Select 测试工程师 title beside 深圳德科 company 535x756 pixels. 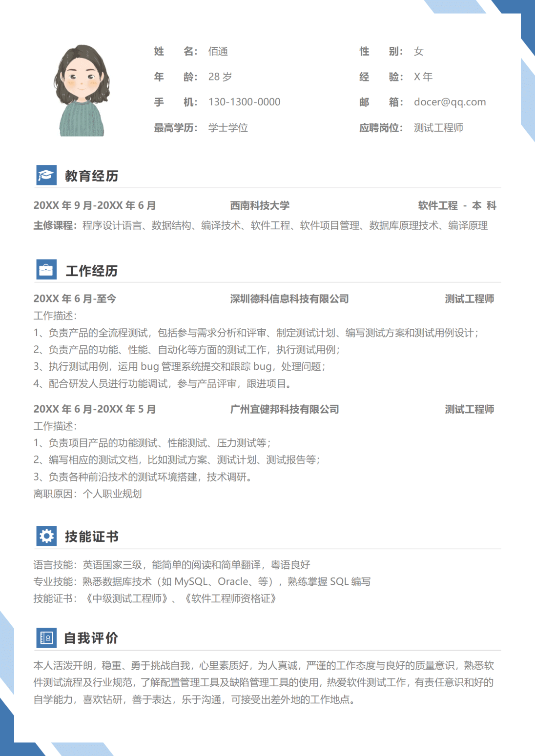(470, 299)
